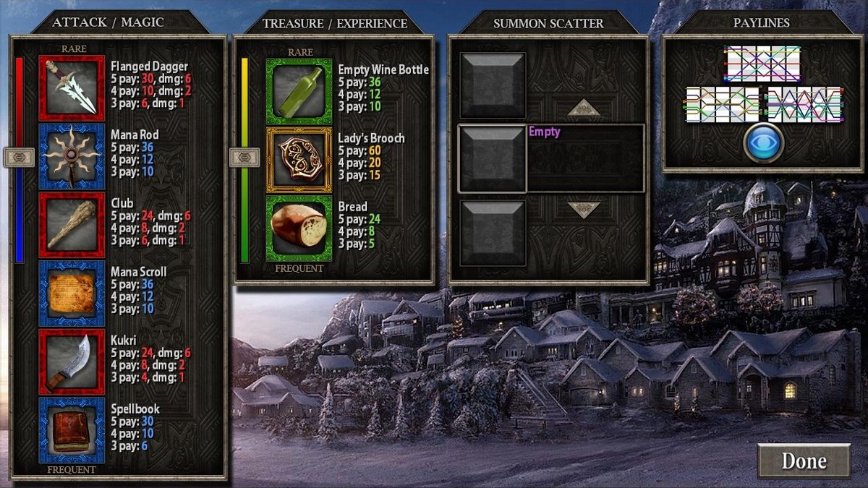Screen dimensions: 868x488
Task: Select the top empty summon slot
Action: pos(493,85)
